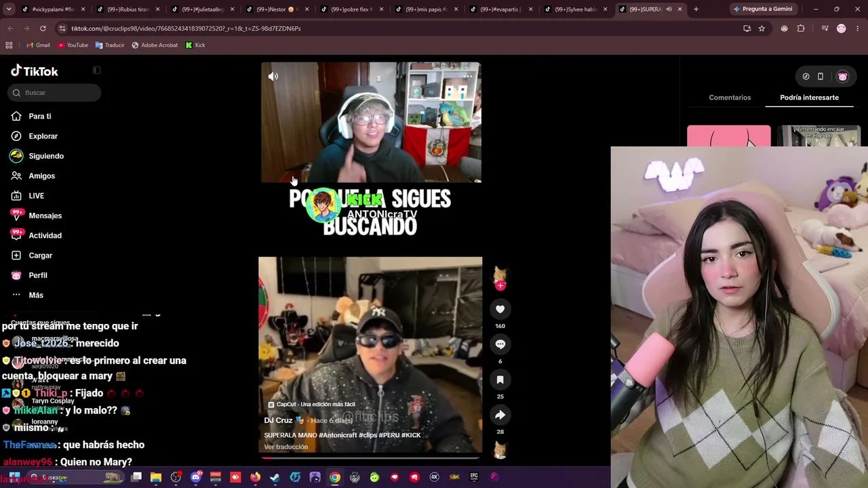Image resolution: width=868 pixels, height=488 pixels.
Task: Open the Kick bookmark
Action: (x=195, y=45)
